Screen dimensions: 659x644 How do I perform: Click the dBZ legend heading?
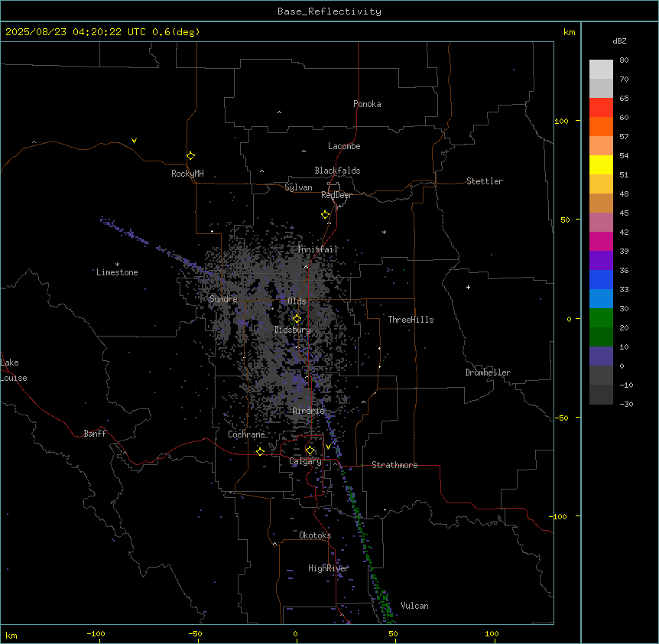pos(619,41)
